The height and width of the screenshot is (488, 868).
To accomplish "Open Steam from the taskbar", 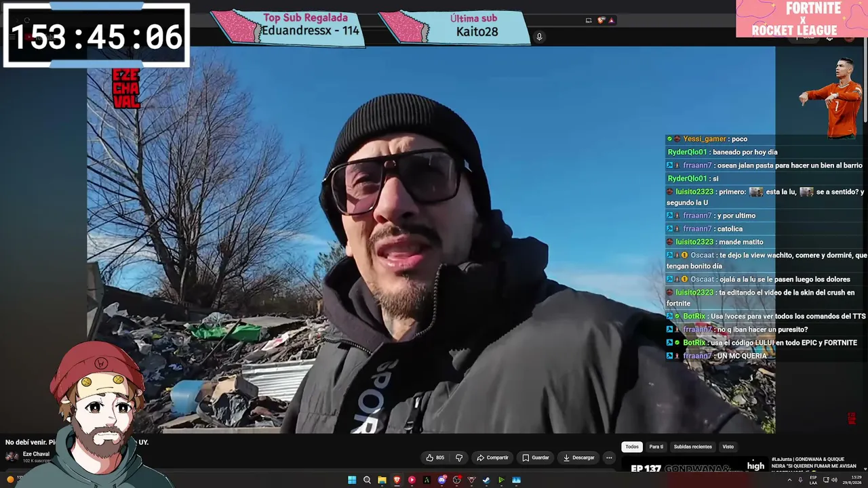I will pyautogui.click(x=486, y=480).
